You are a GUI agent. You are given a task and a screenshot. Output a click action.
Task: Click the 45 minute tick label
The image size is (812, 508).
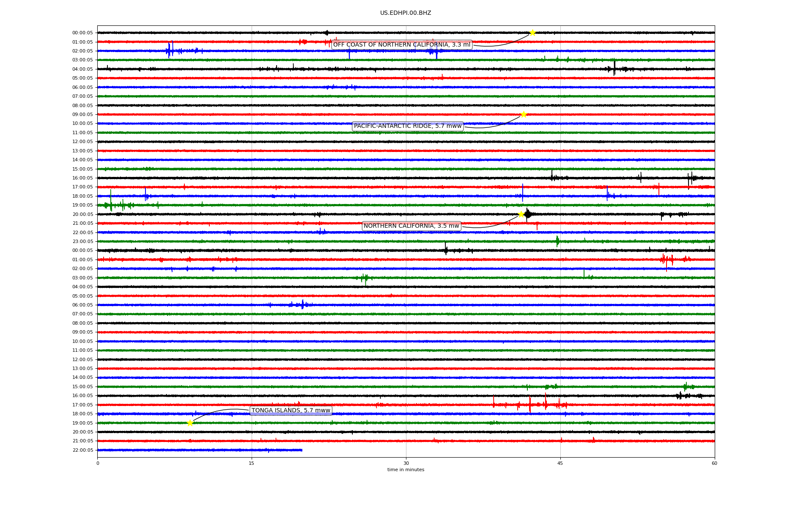click(560, 463)
